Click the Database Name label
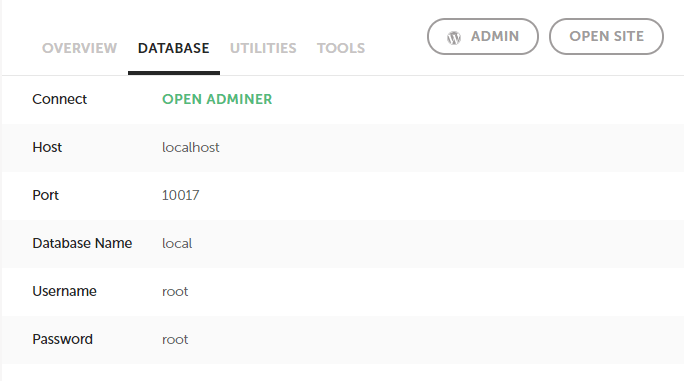This screenshot has height=381, width=684. point(82,243)
